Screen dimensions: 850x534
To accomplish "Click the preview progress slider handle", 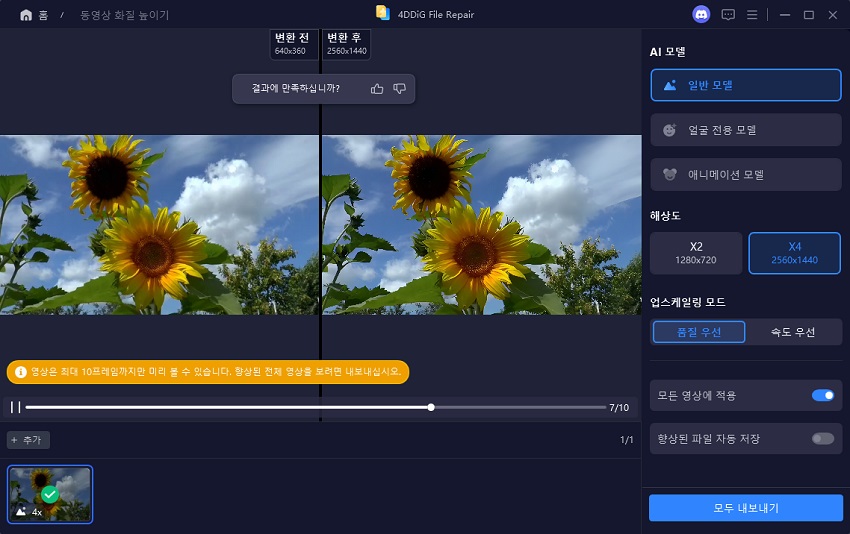I will coord(430,407).
